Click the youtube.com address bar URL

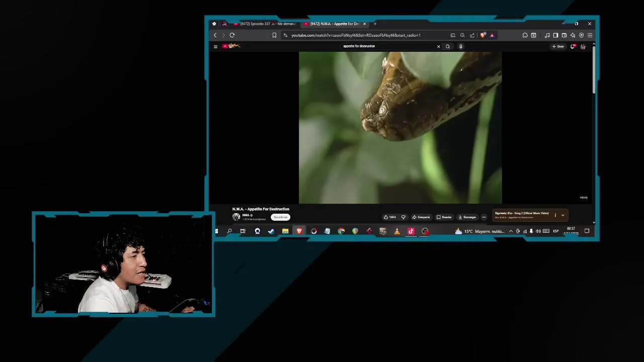[356, 35]
